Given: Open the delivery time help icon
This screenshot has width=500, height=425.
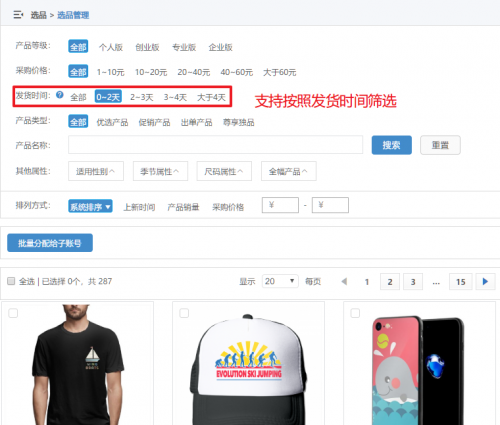Looking at the screenshot, I should [x=60, y=95].
